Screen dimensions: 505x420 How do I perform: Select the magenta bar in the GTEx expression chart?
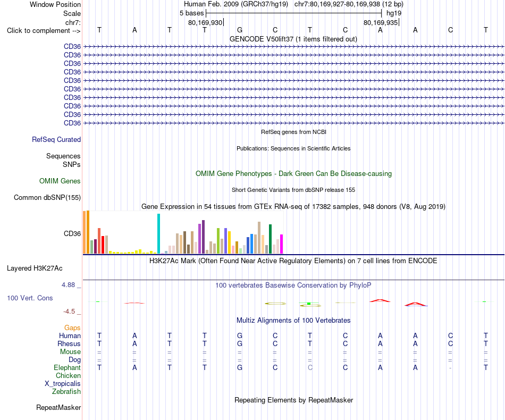pos(282,244)
